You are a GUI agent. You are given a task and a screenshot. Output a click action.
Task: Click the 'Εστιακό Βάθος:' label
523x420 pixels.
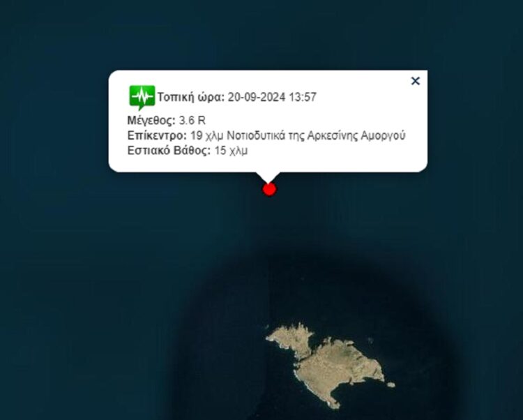click(169, 151)
